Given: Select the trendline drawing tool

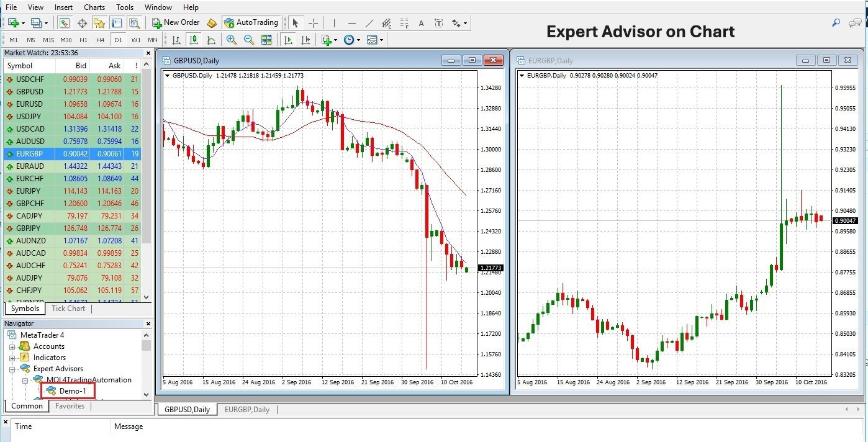Looking at the screenshot, I should coord(369,23).
